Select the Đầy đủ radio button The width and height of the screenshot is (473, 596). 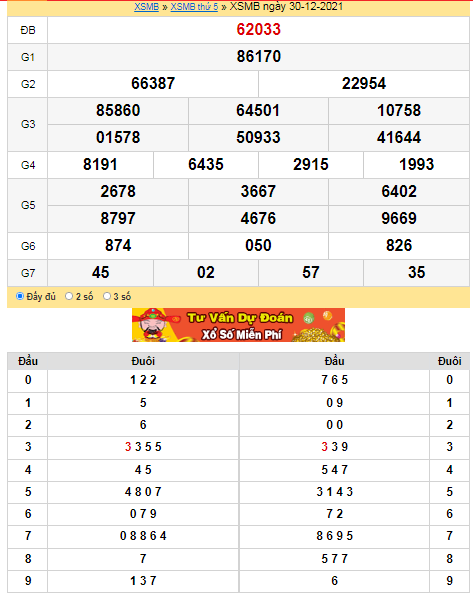(x=20, y=296)
